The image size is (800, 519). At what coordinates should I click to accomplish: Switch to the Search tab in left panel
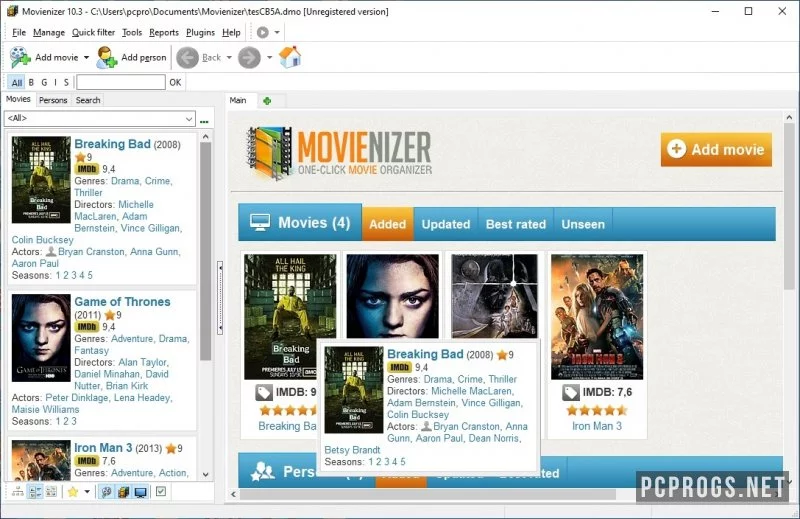point(88,100)
